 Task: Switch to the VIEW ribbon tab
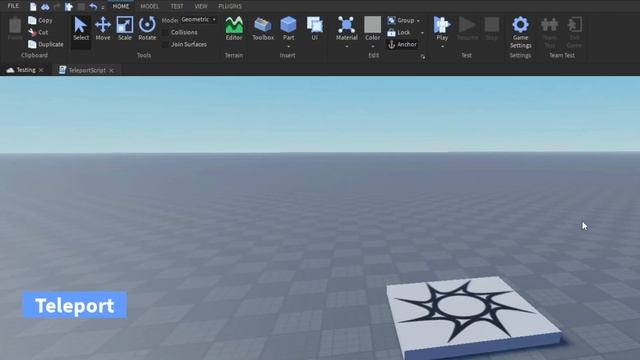[200, 6]
